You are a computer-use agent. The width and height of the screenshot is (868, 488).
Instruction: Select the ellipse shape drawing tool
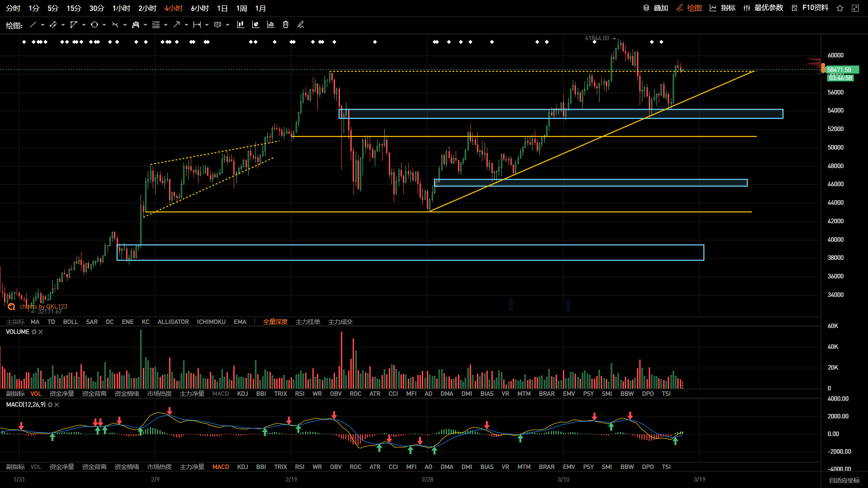(94, 25)
